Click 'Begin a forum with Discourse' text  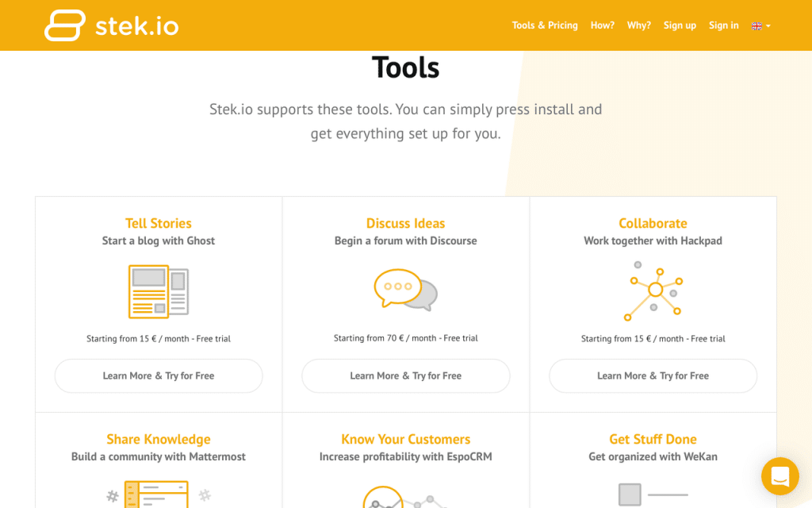pos(405,241)
